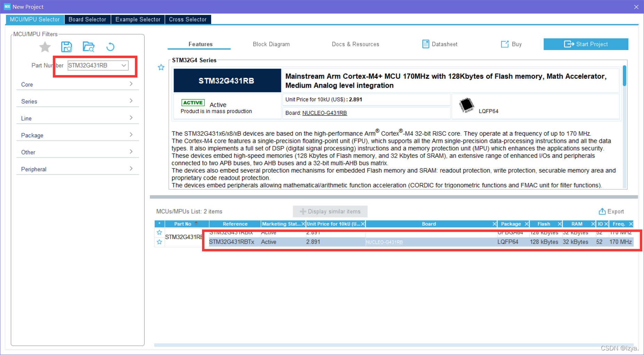Click the Buy external link icon
The height and width of the screenshot is (355, 644).
click(x=505, y=44)
